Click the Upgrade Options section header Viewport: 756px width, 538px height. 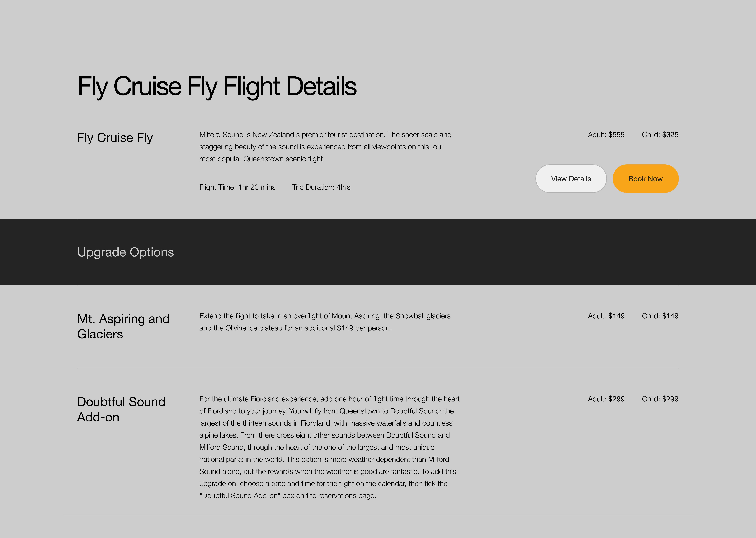(x=125, y=252)
